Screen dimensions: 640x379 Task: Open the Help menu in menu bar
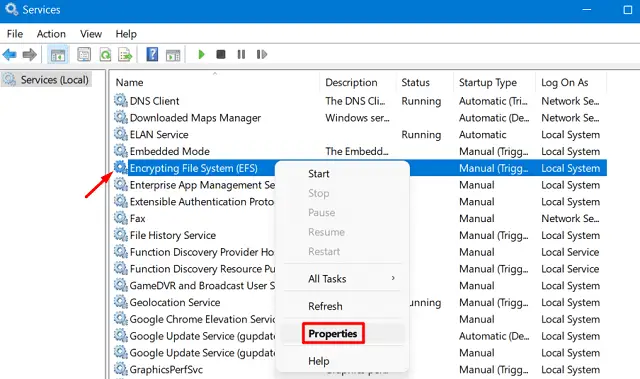click(126, 34)
